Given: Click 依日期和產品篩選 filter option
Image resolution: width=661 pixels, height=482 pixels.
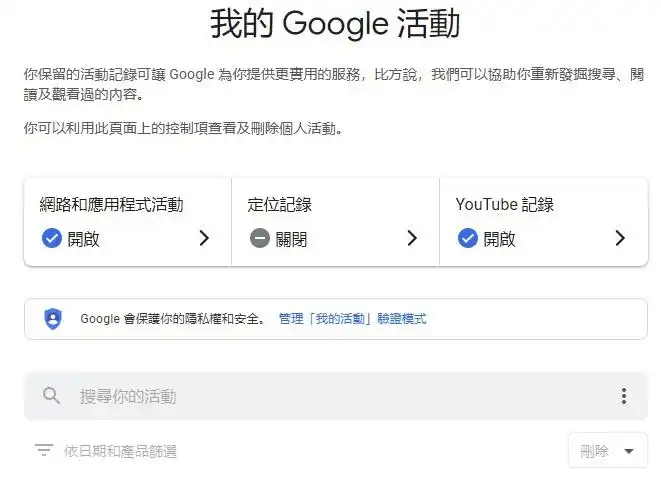Looking at the screenshot, I should [120, 451].
